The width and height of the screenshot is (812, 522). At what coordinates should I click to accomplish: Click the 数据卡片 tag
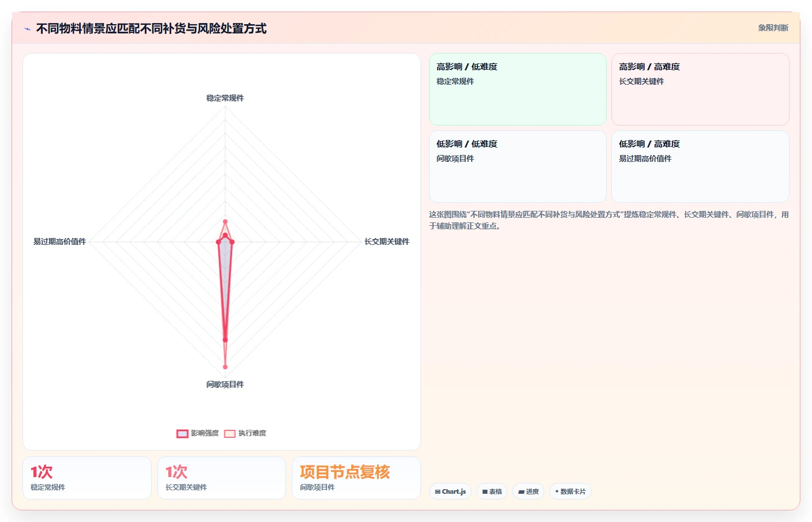(x=570, y=491)
